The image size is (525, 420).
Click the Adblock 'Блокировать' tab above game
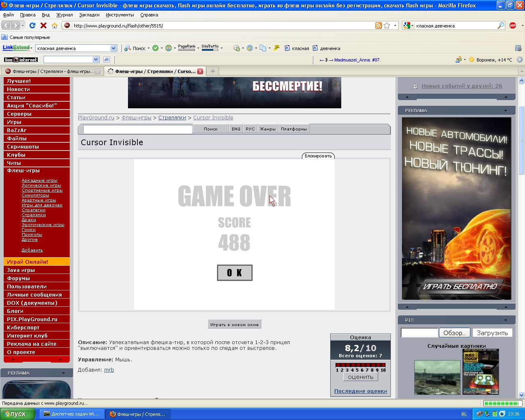coord(318,156)
